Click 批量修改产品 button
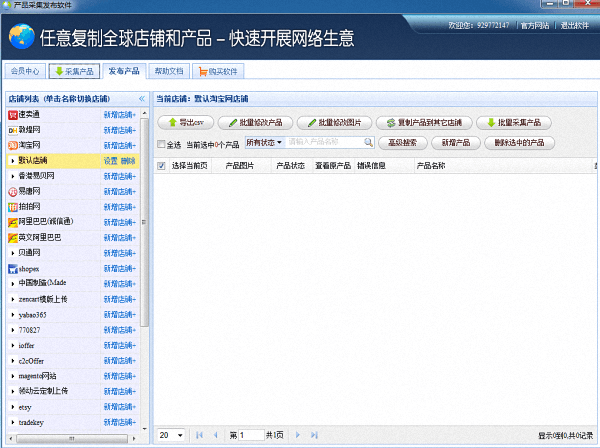This screenshot has height=448, width=600. pos(255,122)
